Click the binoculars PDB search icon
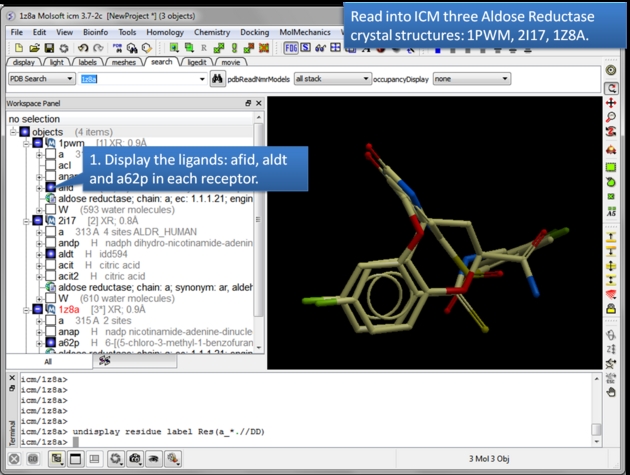Image resolution: width=630 pixels, height=475 pixels. [218, 79]
